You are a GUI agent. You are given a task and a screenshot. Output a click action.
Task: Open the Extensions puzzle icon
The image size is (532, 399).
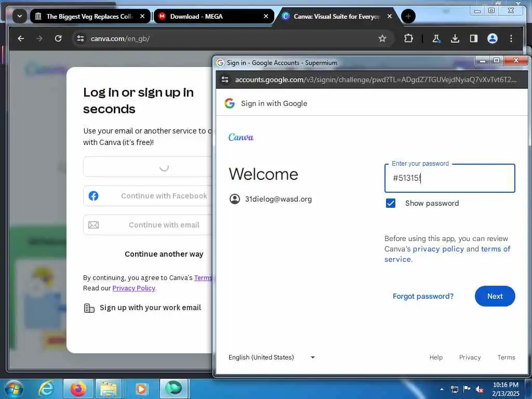tap(408, 38)
